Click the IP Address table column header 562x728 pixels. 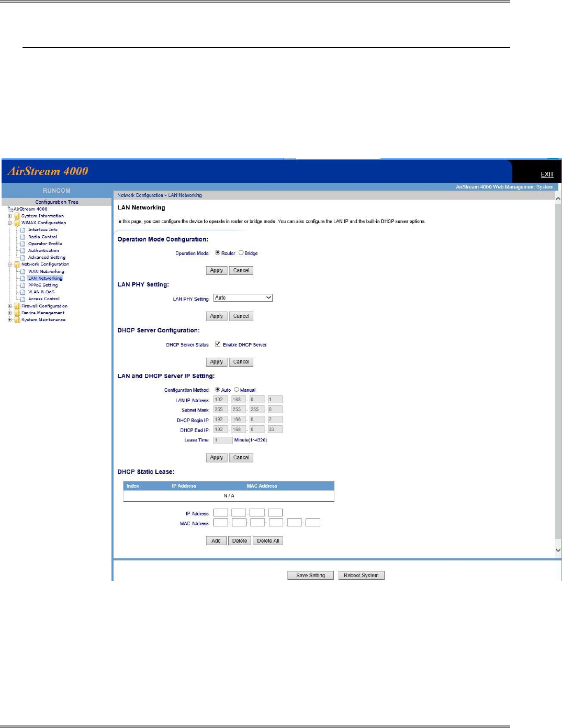[184, 486]
